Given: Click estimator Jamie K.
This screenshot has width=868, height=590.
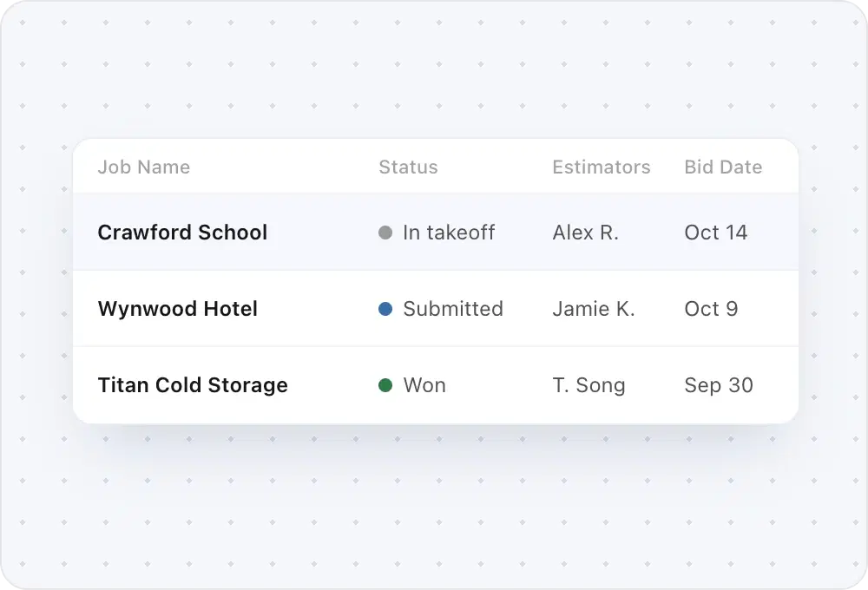Looking at the screenshot, I should coord(594,309).
